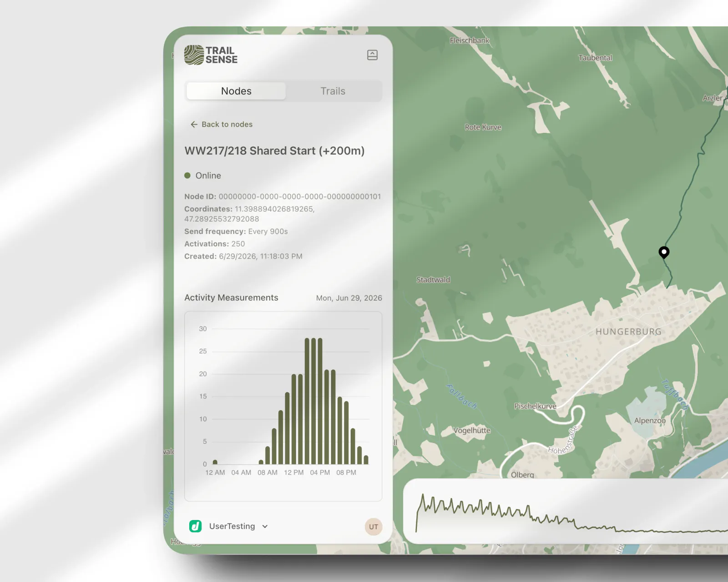728x582 pixels.
Task: Click the Rote Kurve map label
Action: tap(483, 127)
